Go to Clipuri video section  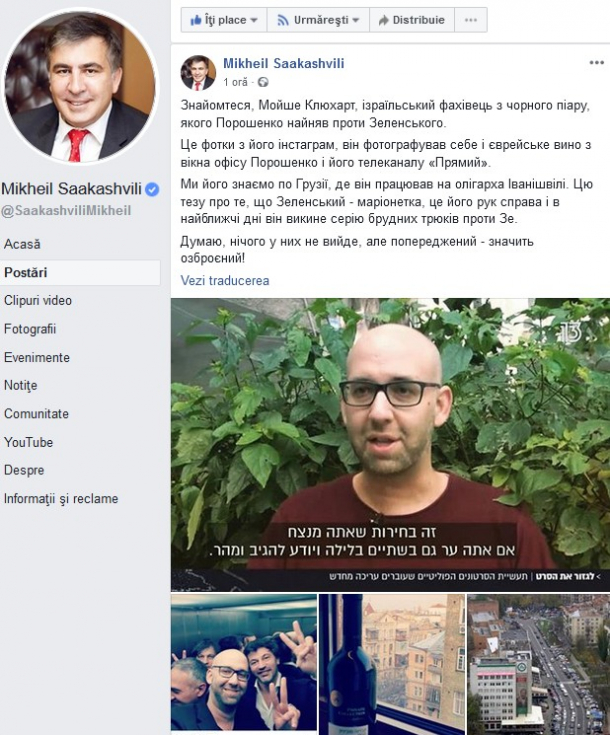click(x=38, y=300)
